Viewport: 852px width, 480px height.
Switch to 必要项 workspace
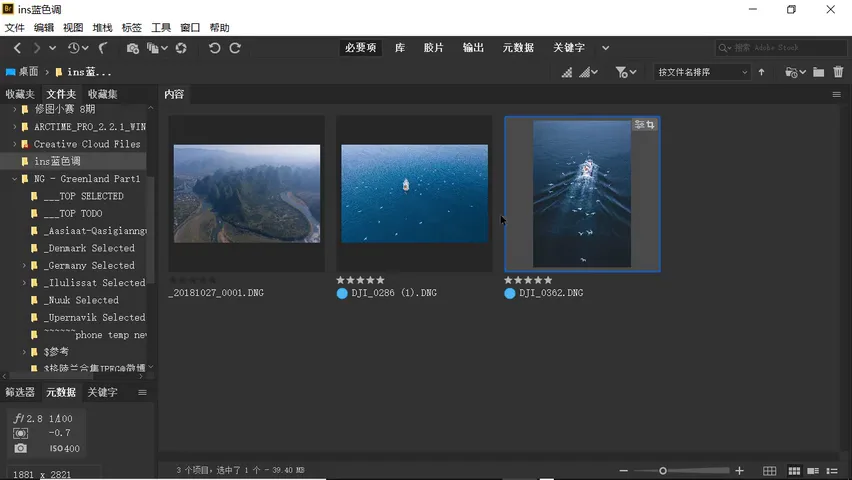[x=360, y=48]
